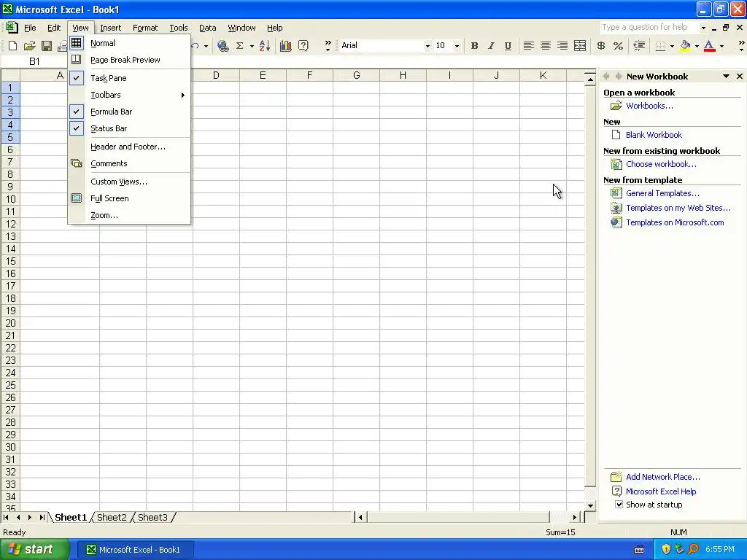Click the Full Screen menu icon
Viewport: 747px width, 560px height.
76,198
